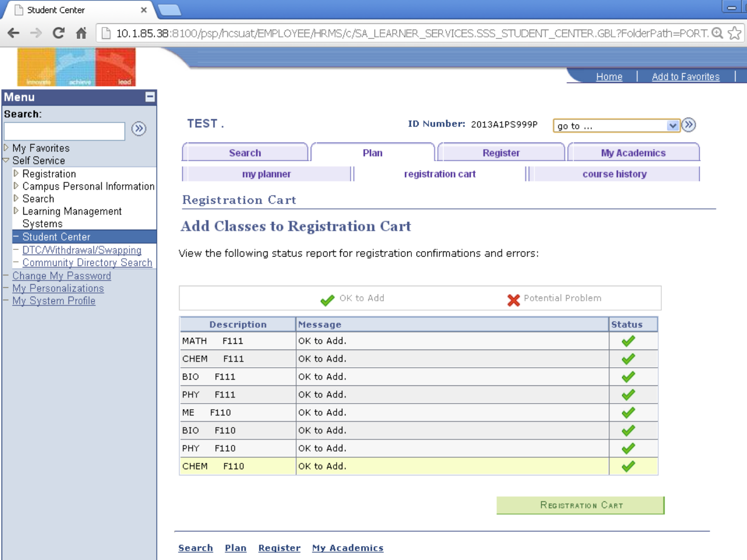747x560 pixels.
Task: Click the green check for CHEM F111
Action: click(628, 359)
